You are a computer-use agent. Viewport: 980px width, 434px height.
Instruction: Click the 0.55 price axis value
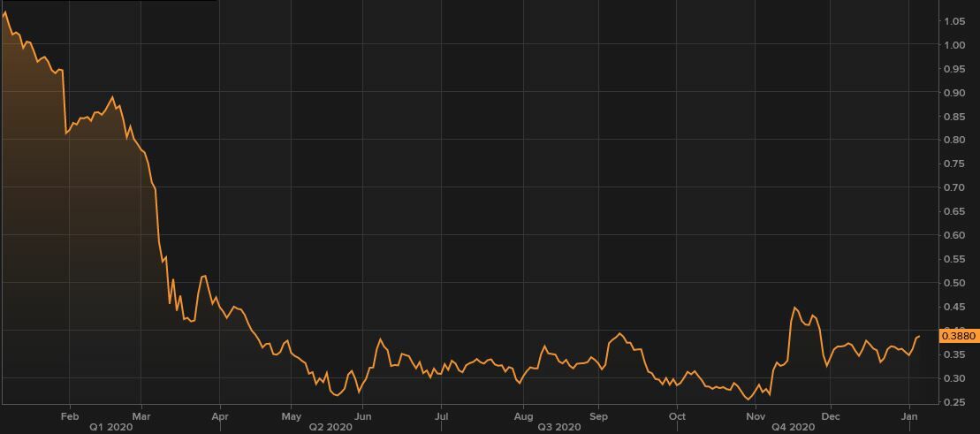[x=953, y=259]
